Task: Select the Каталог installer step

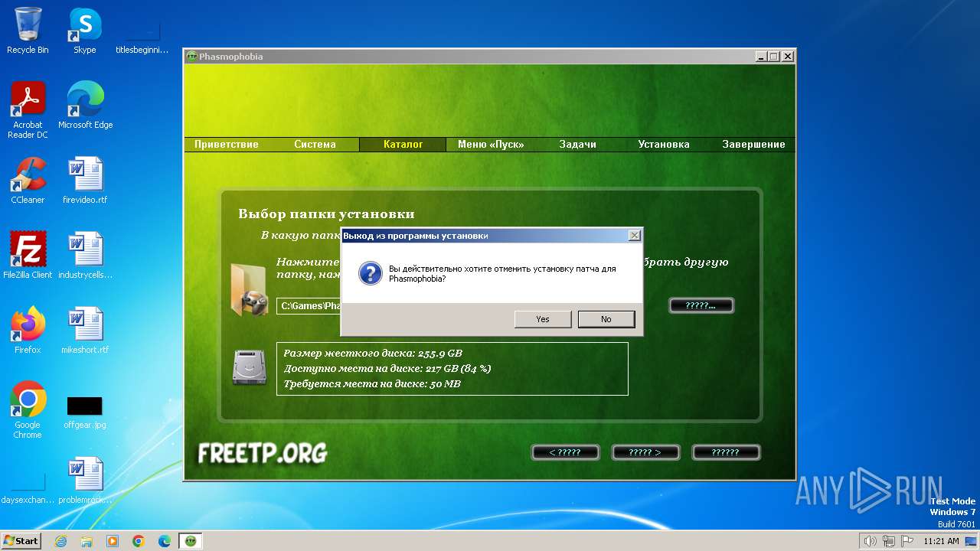Action: coord(403,145)
